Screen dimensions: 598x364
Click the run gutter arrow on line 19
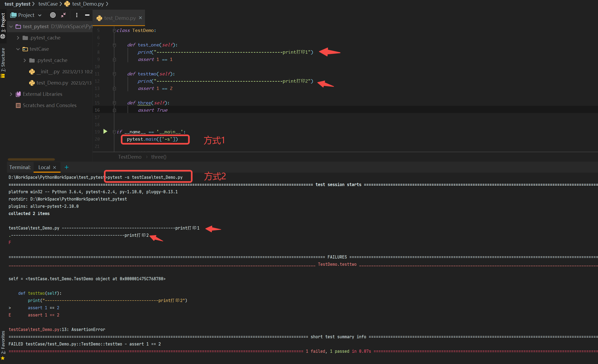(x=105, y=132)
